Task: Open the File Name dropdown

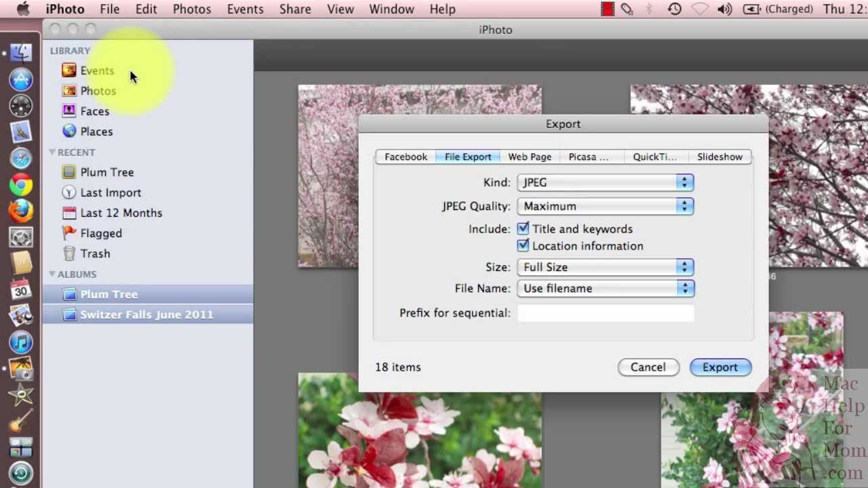Action: 606,288
